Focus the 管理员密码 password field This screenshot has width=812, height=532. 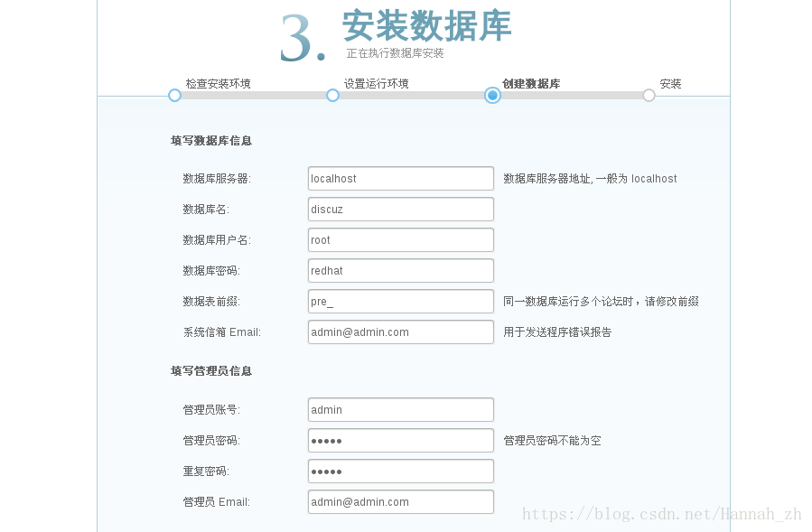coord(401,440)
